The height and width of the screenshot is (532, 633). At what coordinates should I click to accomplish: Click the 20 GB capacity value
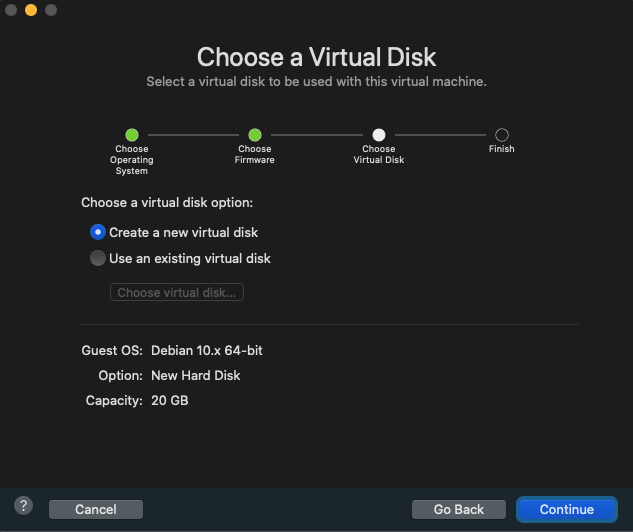coord(170,401)
